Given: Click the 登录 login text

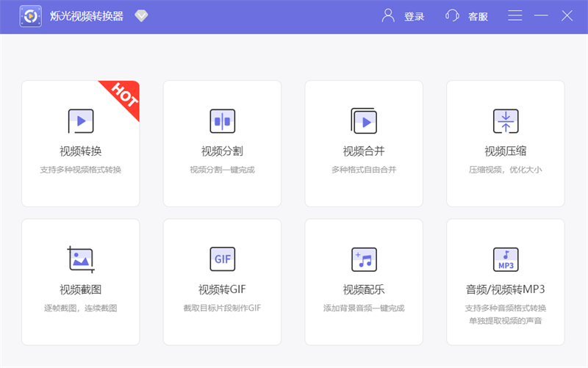Looking at the screenshot, I should coord(414,16).
